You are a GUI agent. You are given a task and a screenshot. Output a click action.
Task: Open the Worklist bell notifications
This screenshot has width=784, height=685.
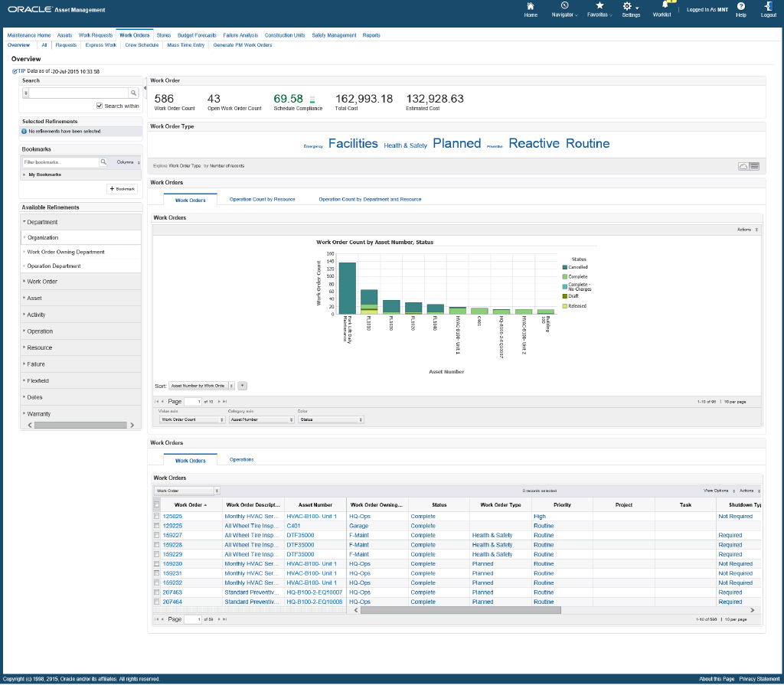tap(665, 5)
